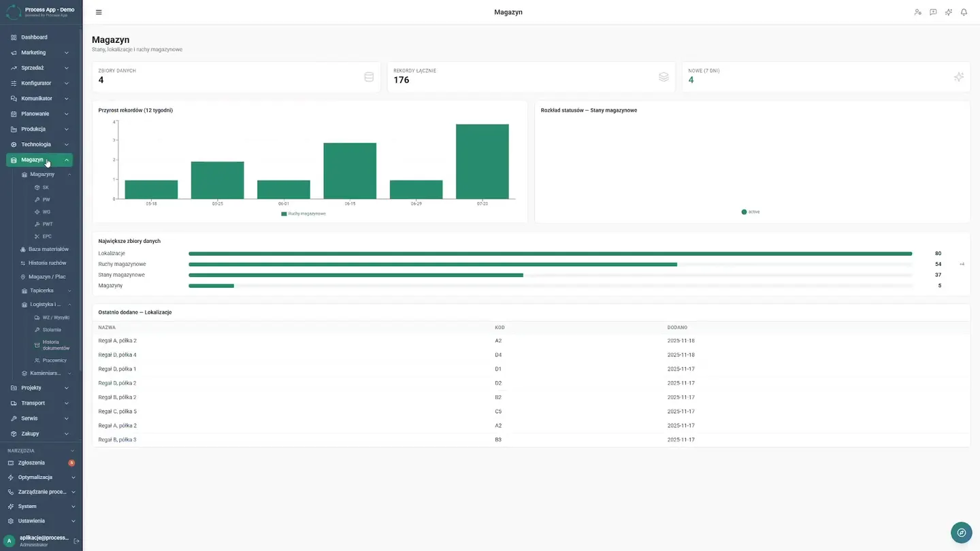Collapse the Magazyn section chevron

(x=67, y=160)
